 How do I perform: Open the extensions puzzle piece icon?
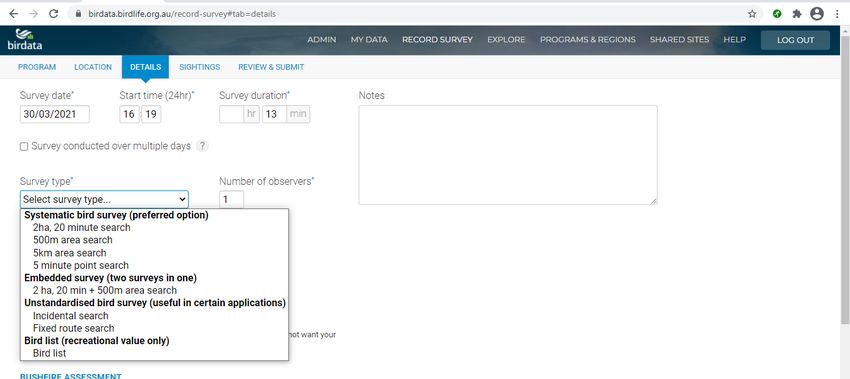(x=796, y=14)
